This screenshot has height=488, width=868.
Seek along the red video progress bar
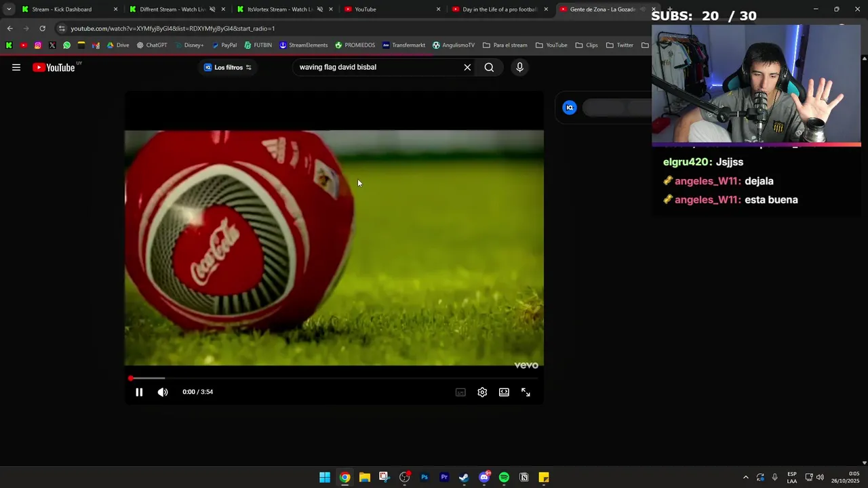334,378
